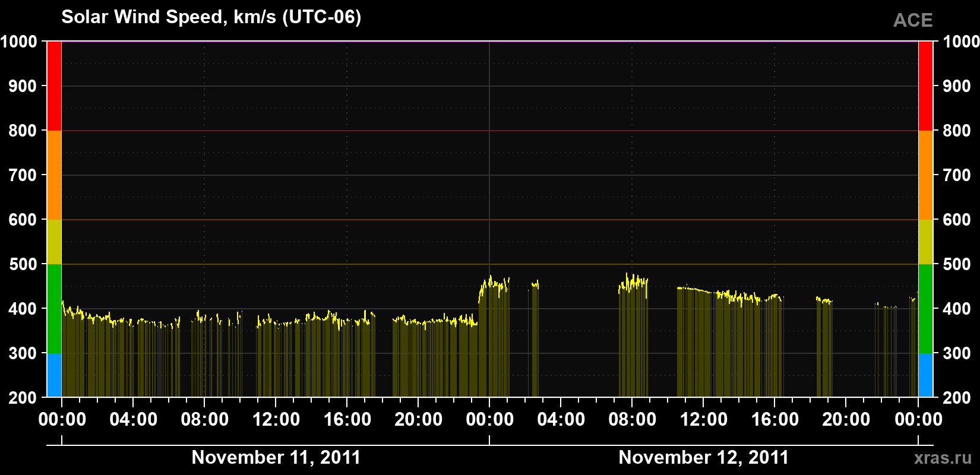Click the yellow 500-600 band on right scale
Screen dimensions: 980x475
click(x=925, y=242)
